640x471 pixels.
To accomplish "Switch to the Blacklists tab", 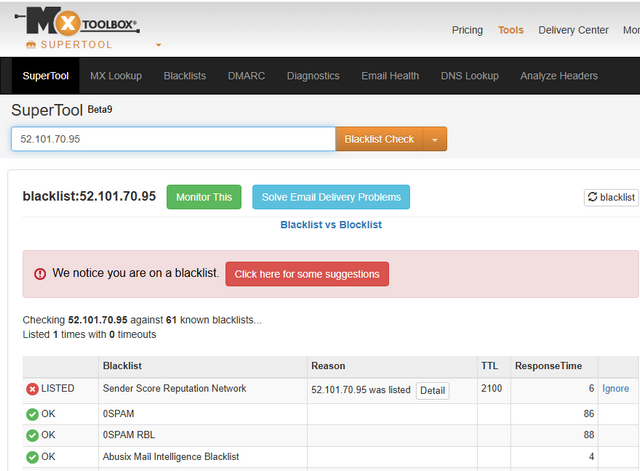I will click(x=184, y=76).
